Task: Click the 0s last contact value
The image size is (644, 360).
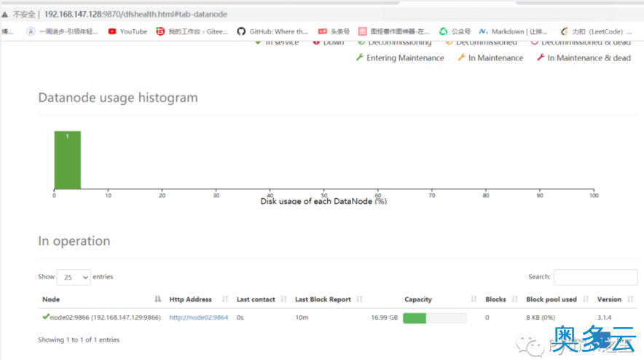Action: tap(240, 317)
